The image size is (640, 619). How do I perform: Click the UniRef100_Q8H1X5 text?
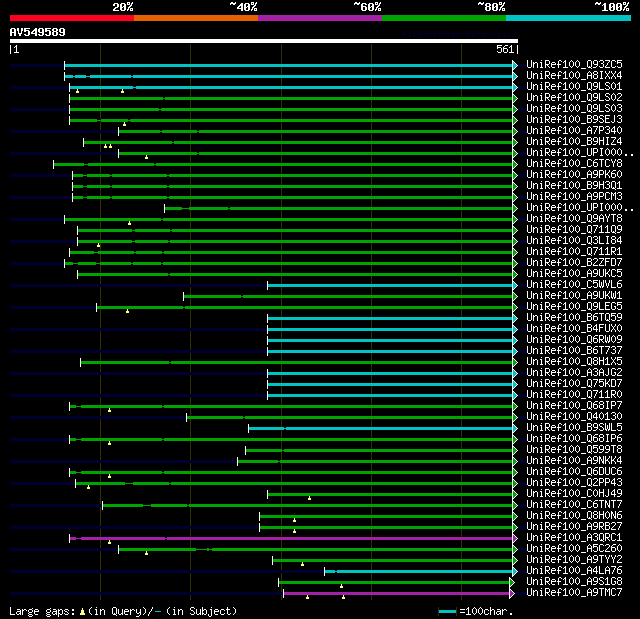pos(574,362)
